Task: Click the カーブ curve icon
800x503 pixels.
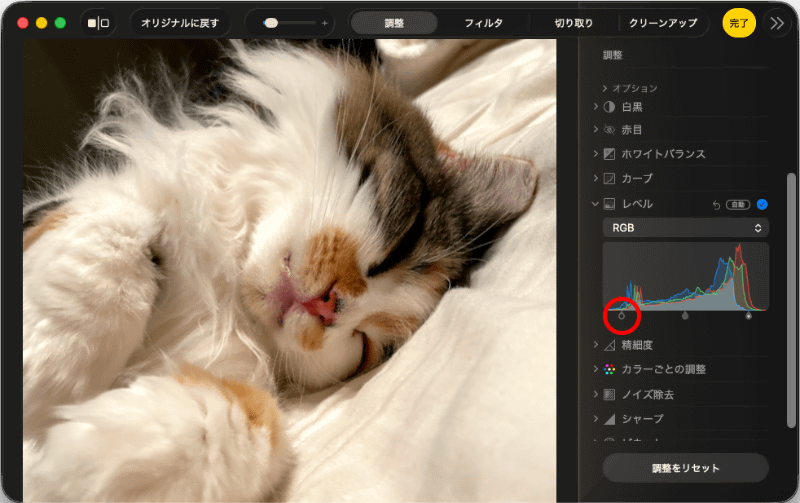Action: click(609, 178)
